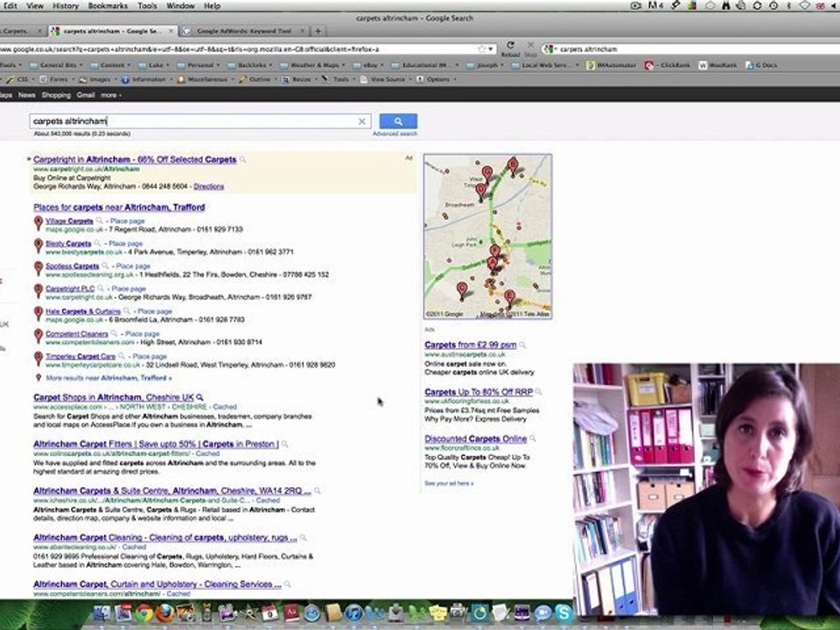Expand the Personal bookmarks folder
The width and height of the screenshot is (840, 630).
coord(199,66)
